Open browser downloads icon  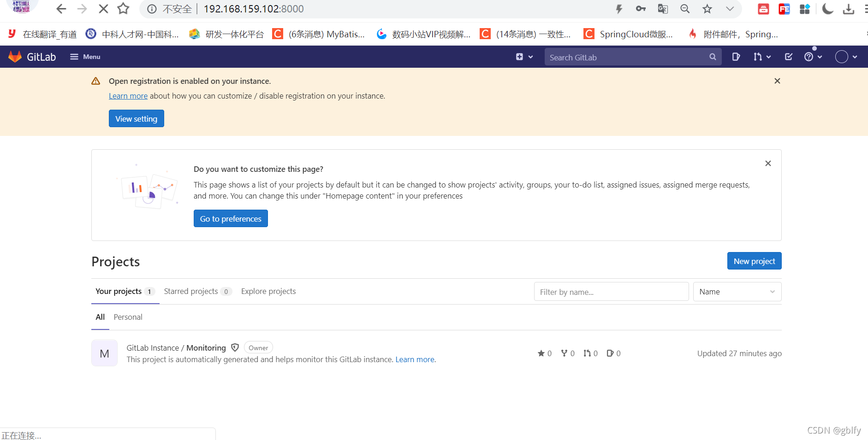[x=849, y=8]
